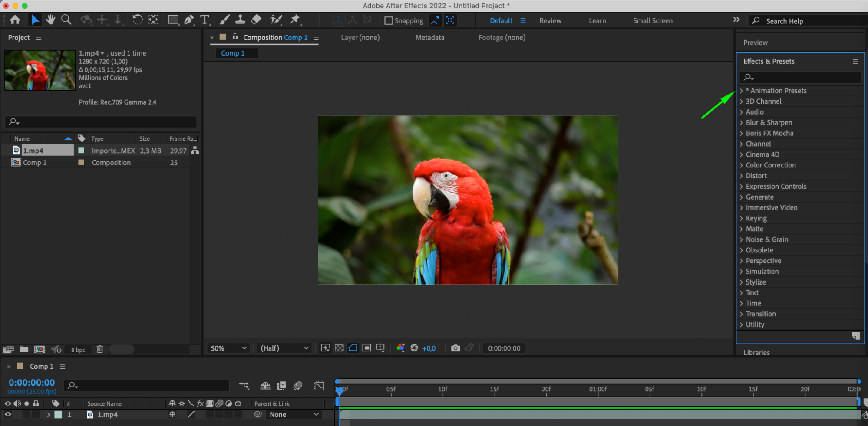The width and height of the screenshot is (868, 426).
Task: Open the Metadata panel tab
Action: (429, 38)
